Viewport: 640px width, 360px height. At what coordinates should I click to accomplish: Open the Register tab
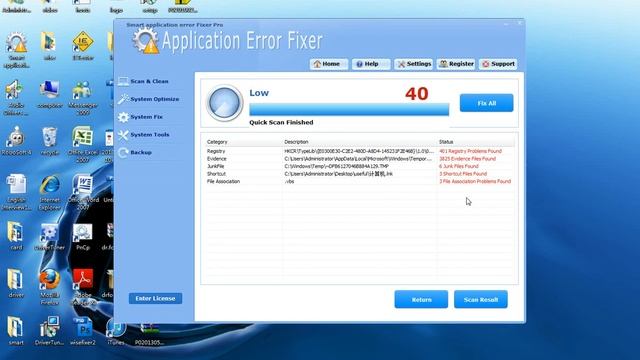[x=456, y=64]
